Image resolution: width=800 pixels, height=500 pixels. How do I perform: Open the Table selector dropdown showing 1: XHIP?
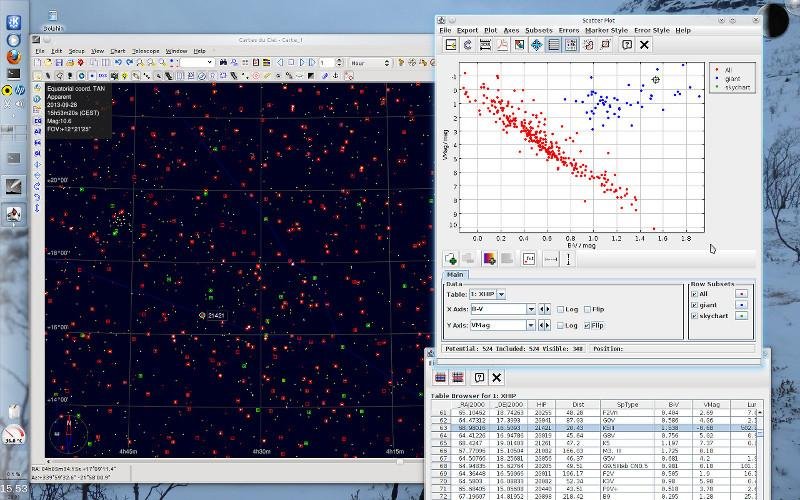[x=500, y=294]
